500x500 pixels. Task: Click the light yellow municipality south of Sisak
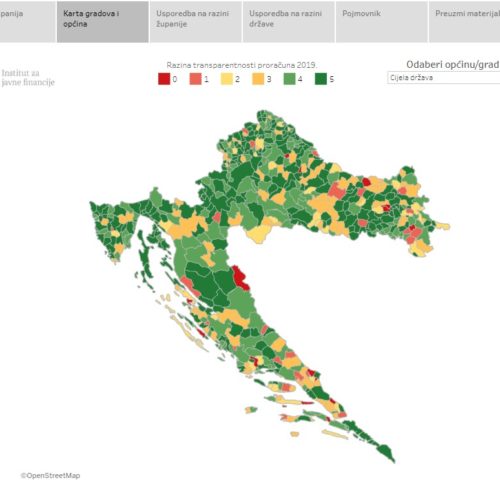[x=259, y=234]
